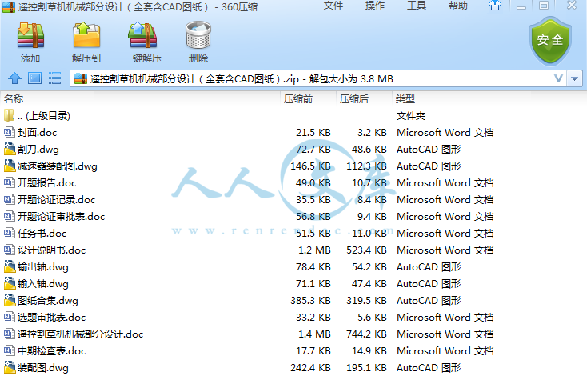Screen dimensions: 587x392
Task: Open the 操作 menu
Action: coord(375,6)
